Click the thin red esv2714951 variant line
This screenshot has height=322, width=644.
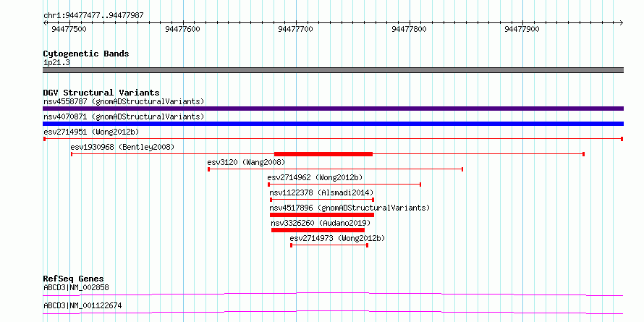point(333,139)
